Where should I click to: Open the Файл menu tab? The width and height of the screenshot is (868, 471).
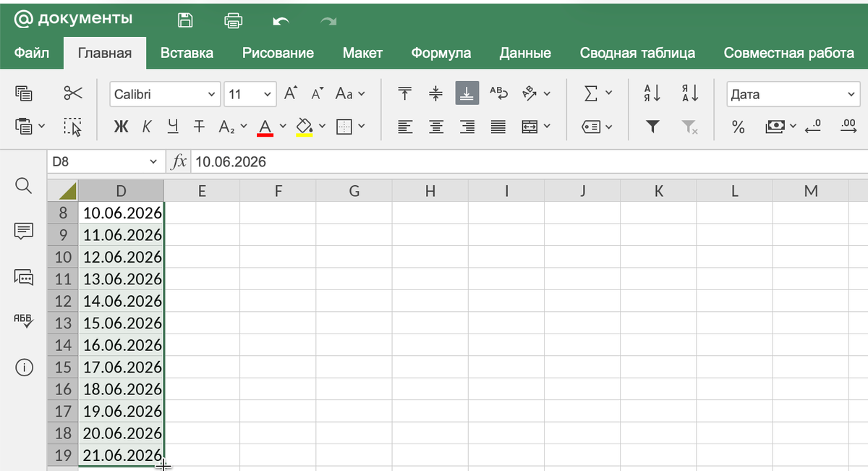click(31, 53)
